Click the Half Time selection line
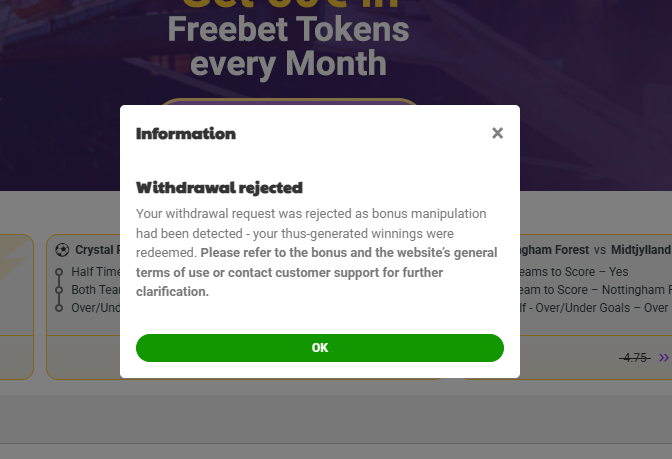The width and height of the screenshot is (672, 459). [95, 271]
